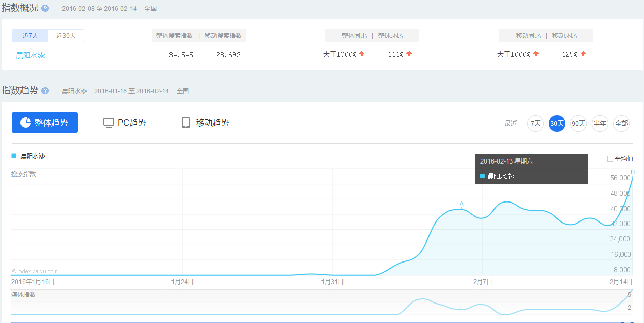644x323 pixels.
Task: Click the 2月7日 axis label
Action: tap(482, 281)
